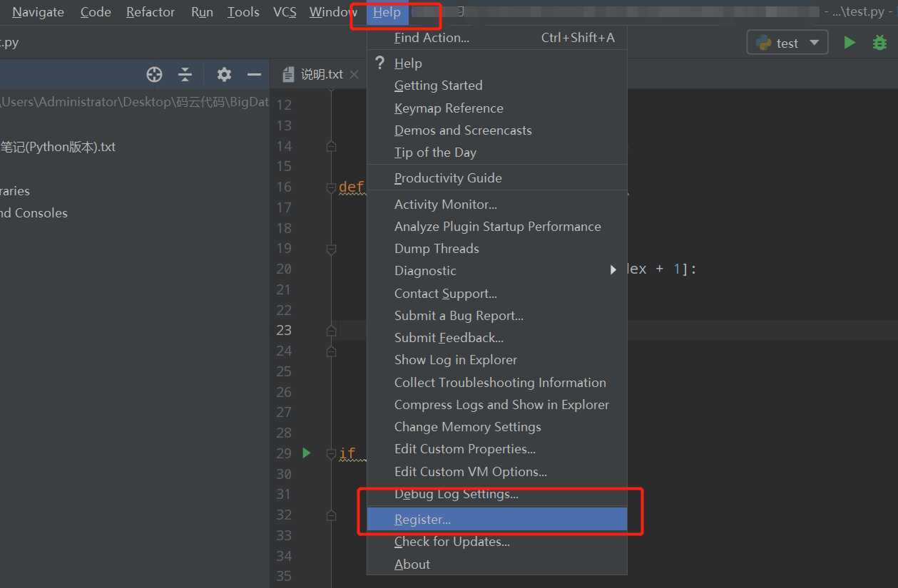898x588 pixels.
Task: Click line number 35 in the gutter
Action: 284,576
